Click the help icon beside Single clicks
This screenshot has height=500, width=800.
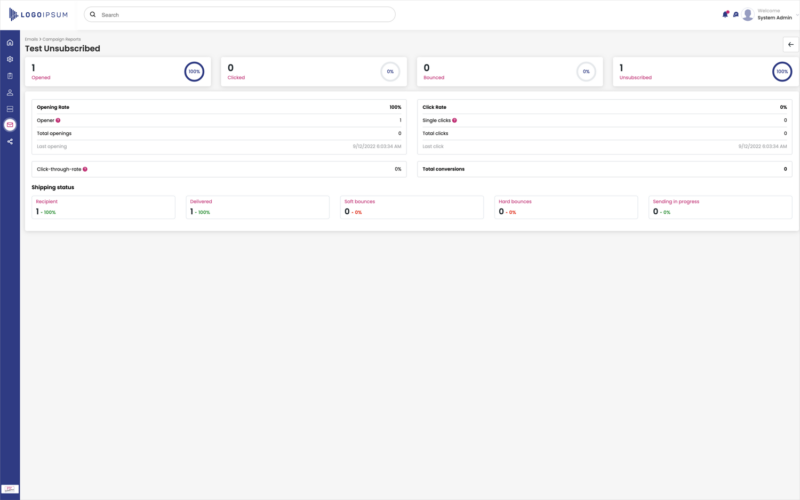(x=454, y=120)
